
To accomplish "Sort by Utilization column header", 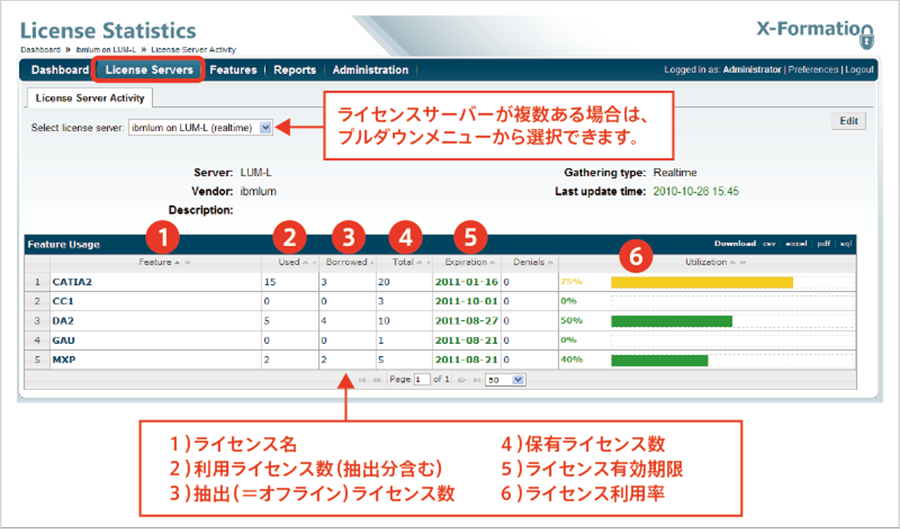I will point(707,262).
